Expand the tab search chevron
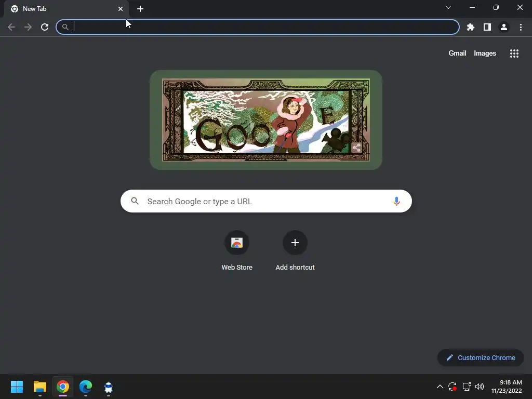 pyautogui.click(x=448, y=7)
